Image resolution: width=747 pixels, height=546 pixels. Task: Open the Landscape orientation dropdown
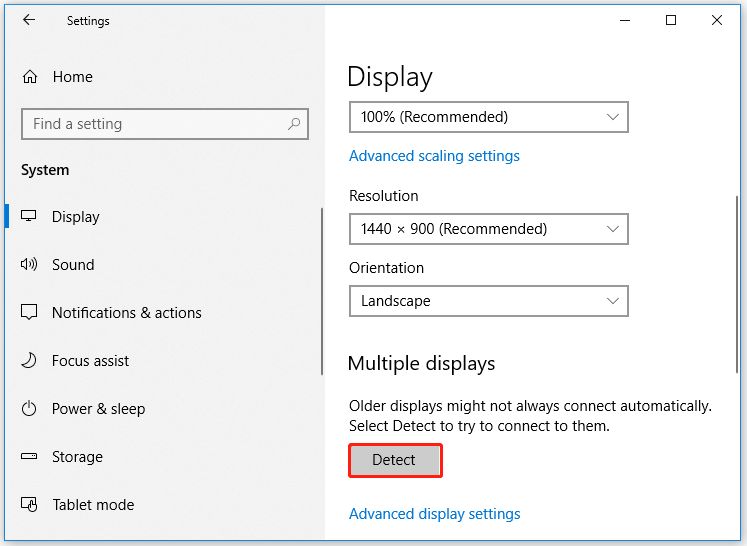[489, 301]
